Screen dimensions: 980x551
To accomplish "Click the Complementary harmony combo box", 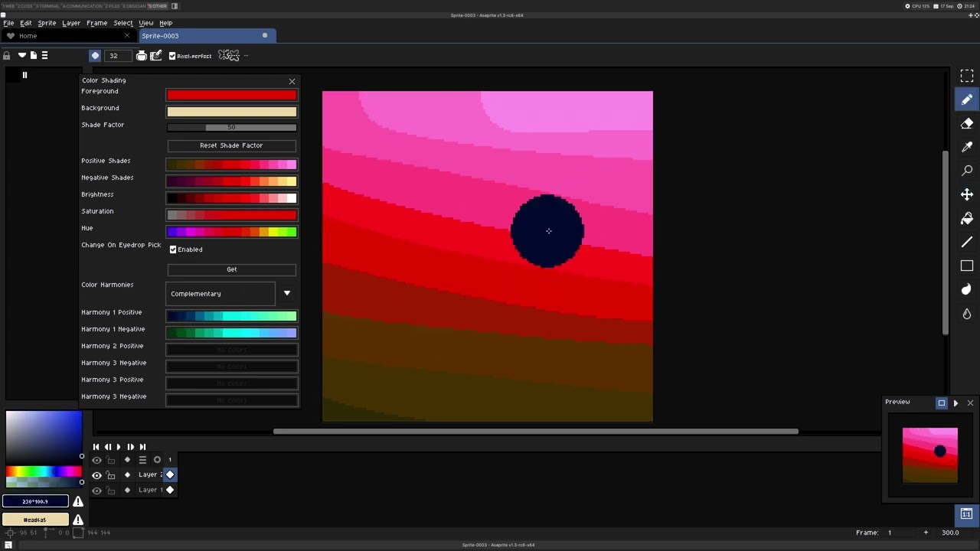I will tap(220, 294).
